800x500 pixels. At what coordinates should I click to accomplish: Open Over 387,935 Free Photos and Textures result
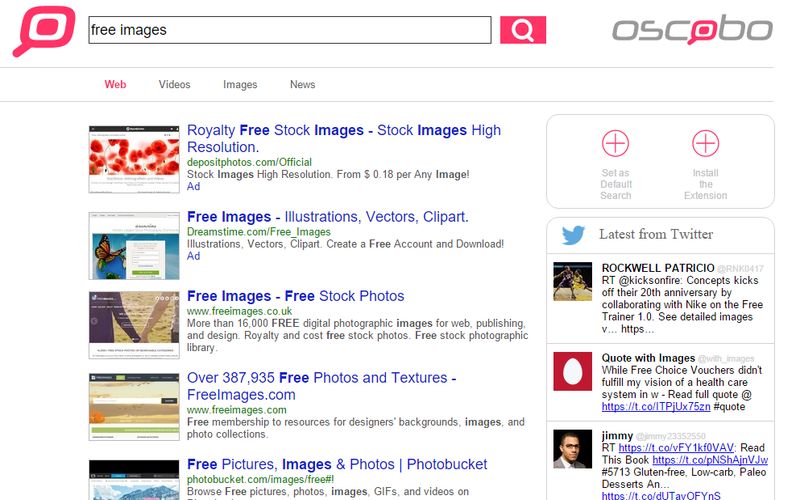tap(321, 386)
